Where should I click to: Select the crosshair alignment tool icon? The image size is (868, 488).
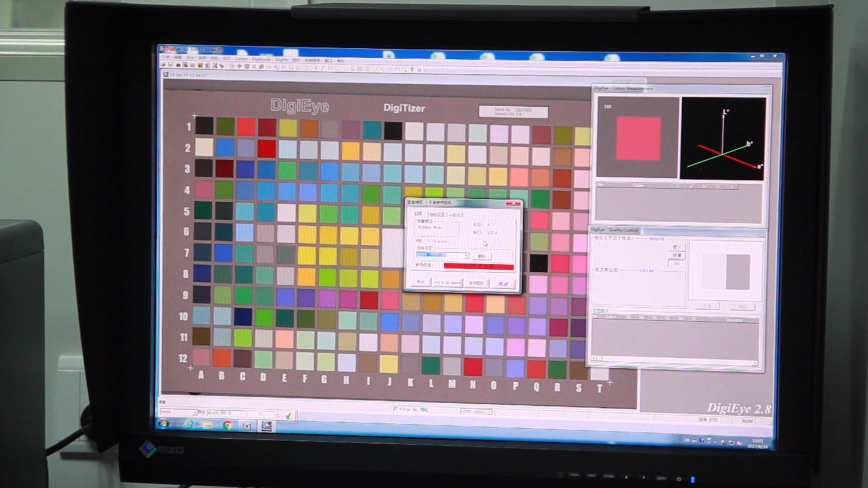pos(238,67)
